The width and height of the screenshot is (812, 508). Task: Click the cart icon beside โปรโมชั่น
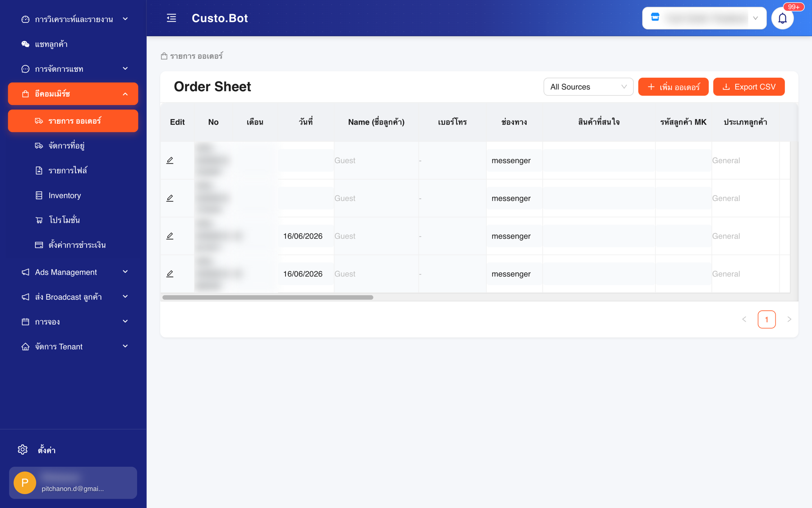[x=39, y=220]
